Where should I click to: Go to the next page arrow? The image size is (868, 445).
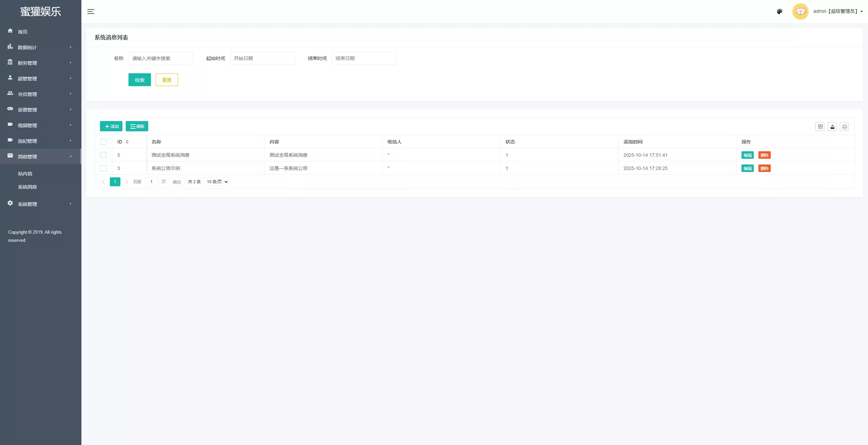pos(126,182)
